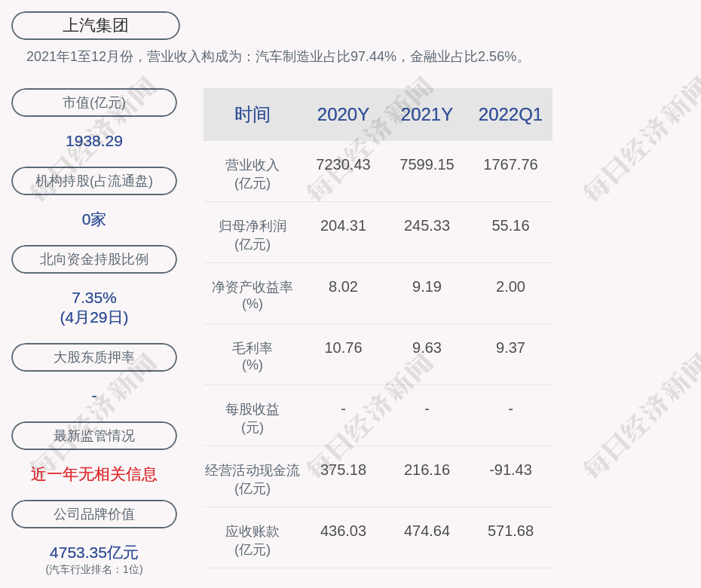Select gross margin value 9.37
This screenshot has width=701, height=588.
pos(510,348)
